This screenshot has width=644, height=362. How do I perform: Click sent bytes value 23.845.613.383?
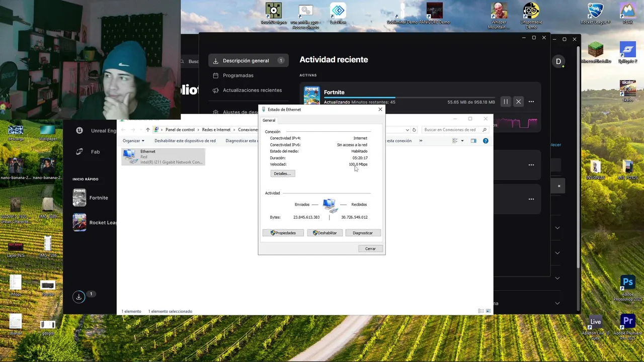(306, 217)
